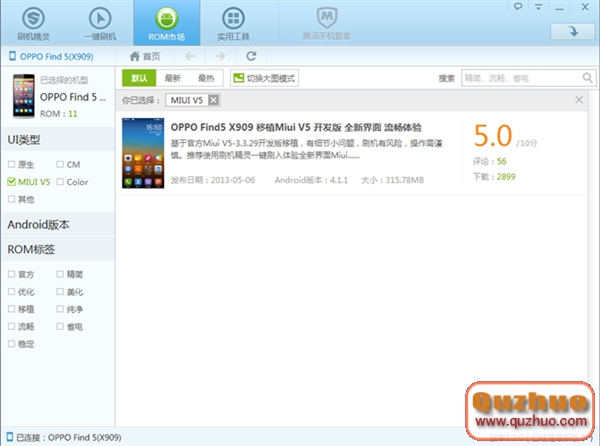Collapse the ROM标签 section
The image size is (600, 446).
(58, 249)
